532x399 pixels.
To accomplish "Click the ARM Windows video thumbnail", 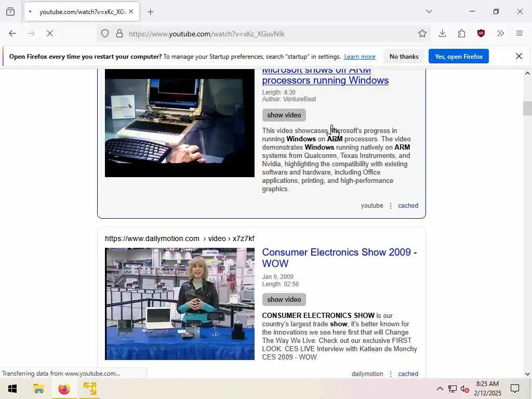I will point(179,123).
